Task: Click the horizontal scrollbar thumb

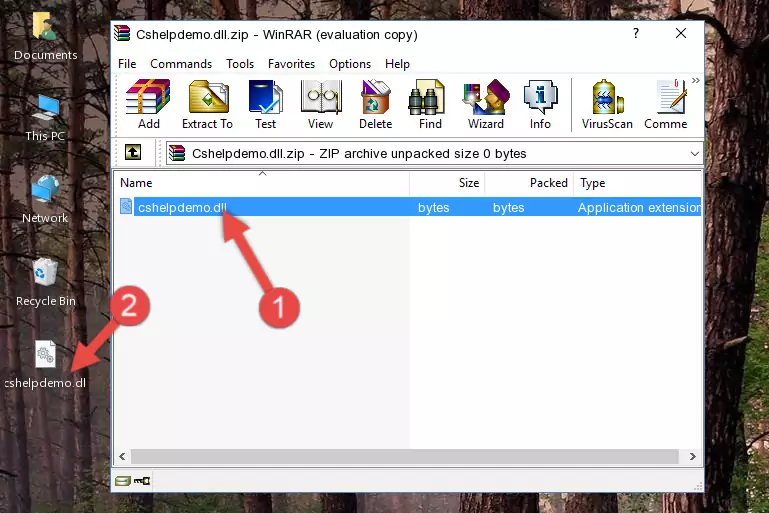Action: 405,457
